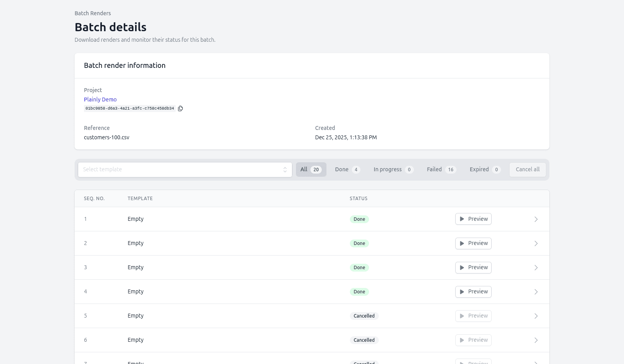Screen dimensions: 624x364
Task: Go back to Batch Renders breadcrumb
Action: (93, 13)
